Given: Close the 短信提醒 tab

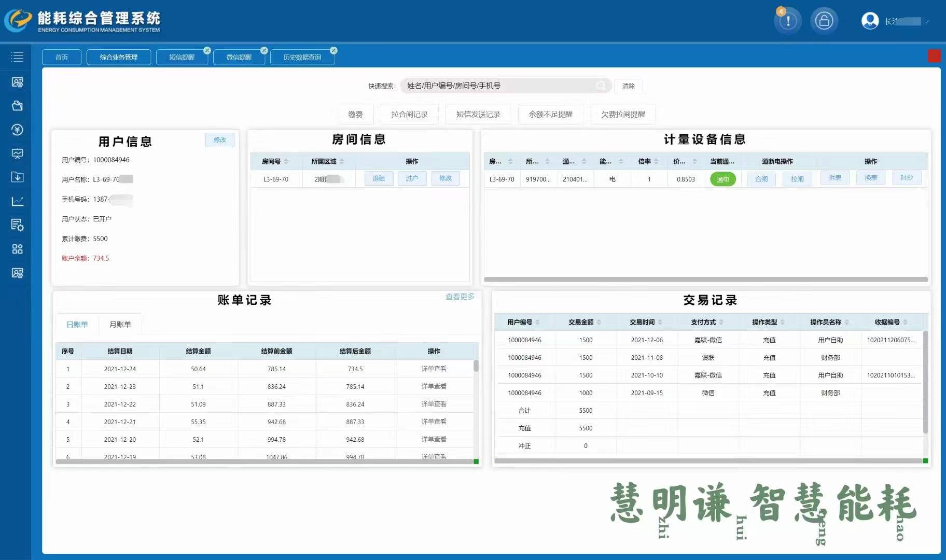Looking at the screenshot, I should pyautogui.click(x=207, y=50).
